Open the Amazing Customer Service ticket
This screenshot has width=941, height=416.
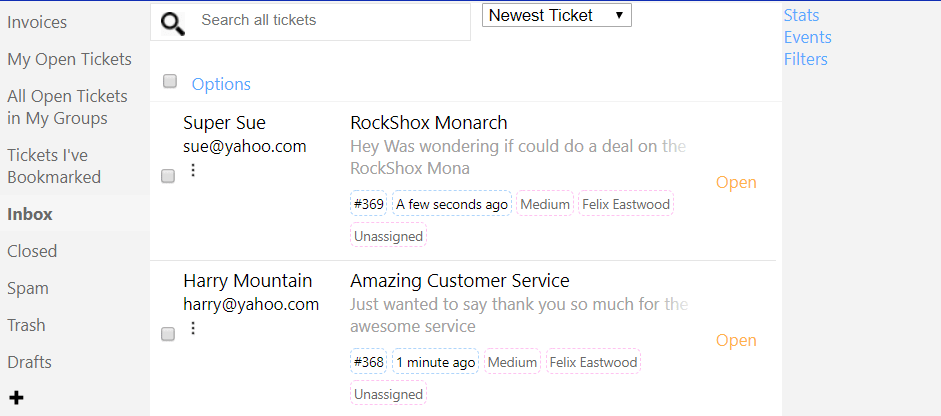click(x=459, y=281)
